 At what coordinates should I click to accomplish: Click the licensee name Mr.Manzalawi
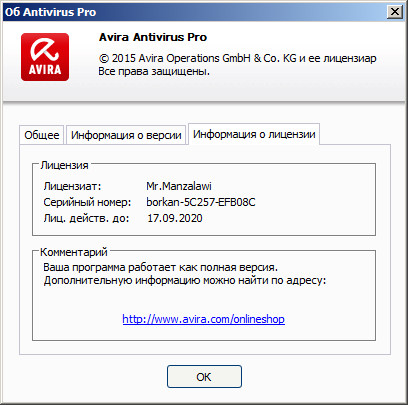[x=179, y=186]
